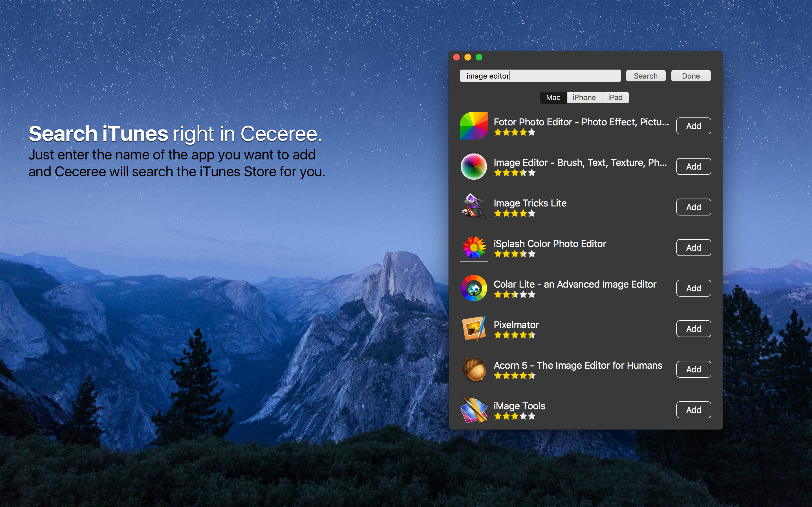812x507 pixels.
Task: Click the Colar Lite app icon
Action: pos(473,288)
